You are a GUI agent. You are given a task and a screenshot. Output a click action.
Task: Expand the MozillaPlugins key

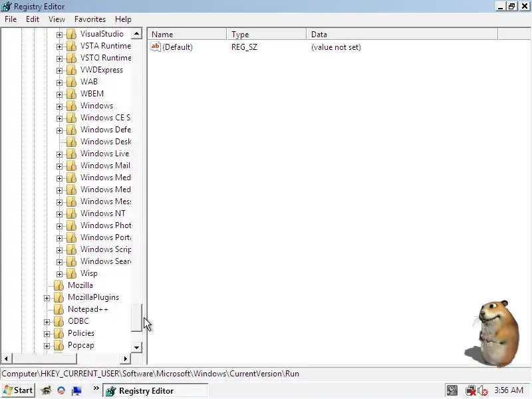pos(47,298)
